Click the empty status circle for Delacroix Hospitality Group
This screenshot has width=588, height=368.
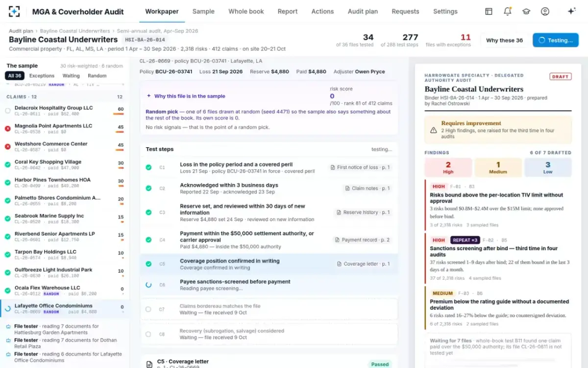coord(8,111)
